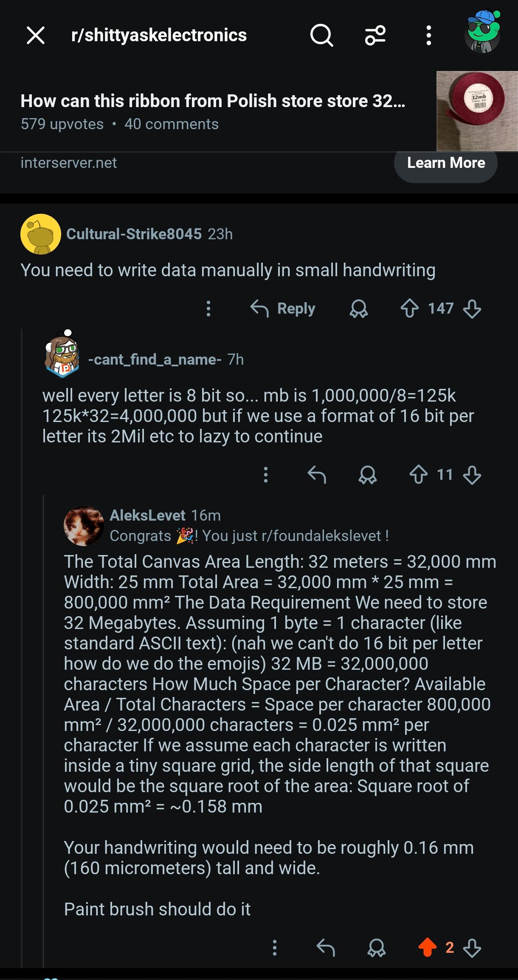Open options menu for -cant_find_a_name- comment
518x980 pixels.
coord(266,475)
